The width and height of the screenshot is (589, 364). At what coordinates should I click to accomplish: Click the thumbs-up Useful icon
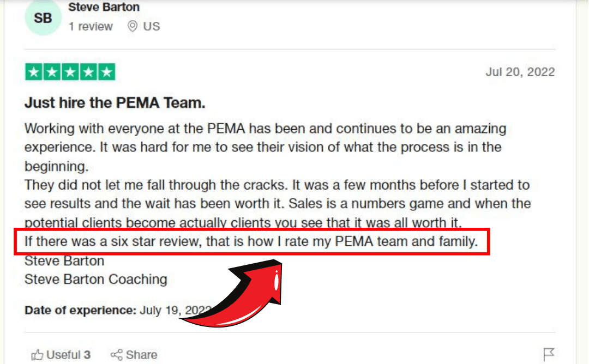click(37, 355)
